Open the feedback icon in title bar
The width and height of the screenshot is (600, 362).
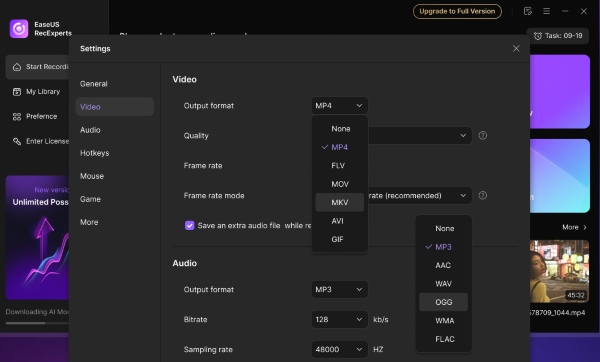coord(528,11)
